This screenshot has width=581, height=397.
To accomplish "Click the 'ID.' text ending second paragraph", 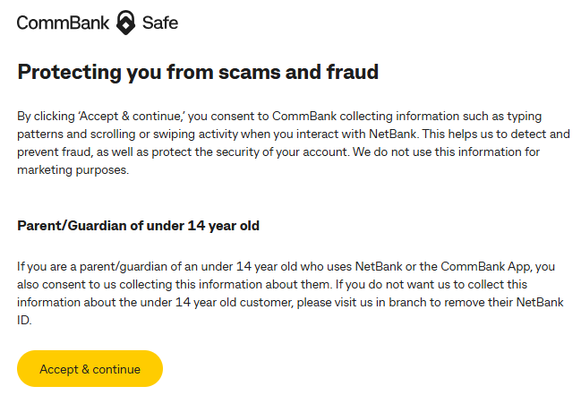I will click(x=24, y=320).
